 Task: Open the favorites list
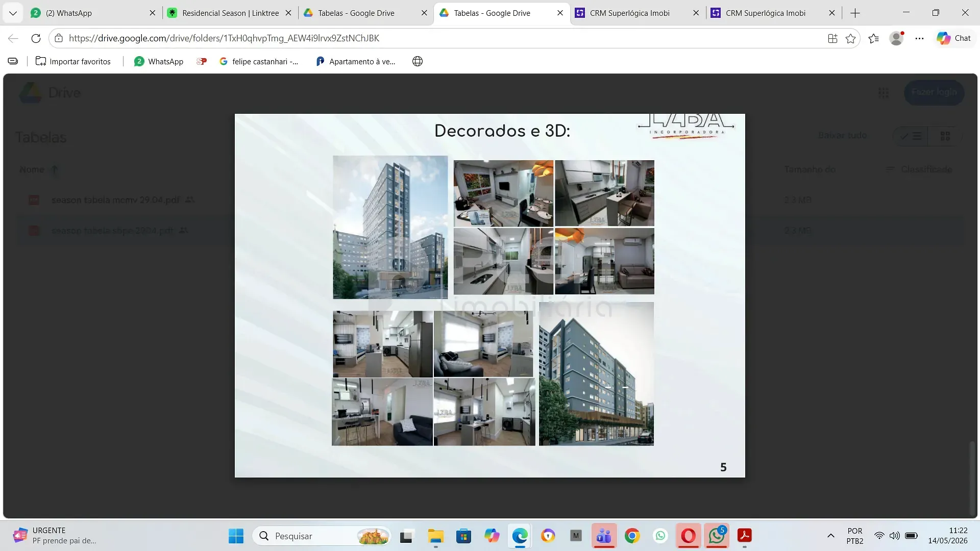pyautogui.click(x=873, y=38)
